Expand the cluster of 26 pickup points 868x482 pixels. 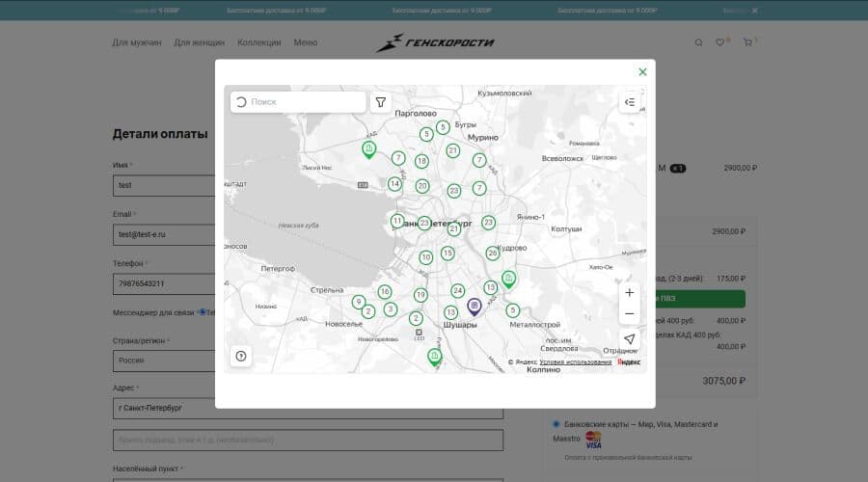click(493, 254)
